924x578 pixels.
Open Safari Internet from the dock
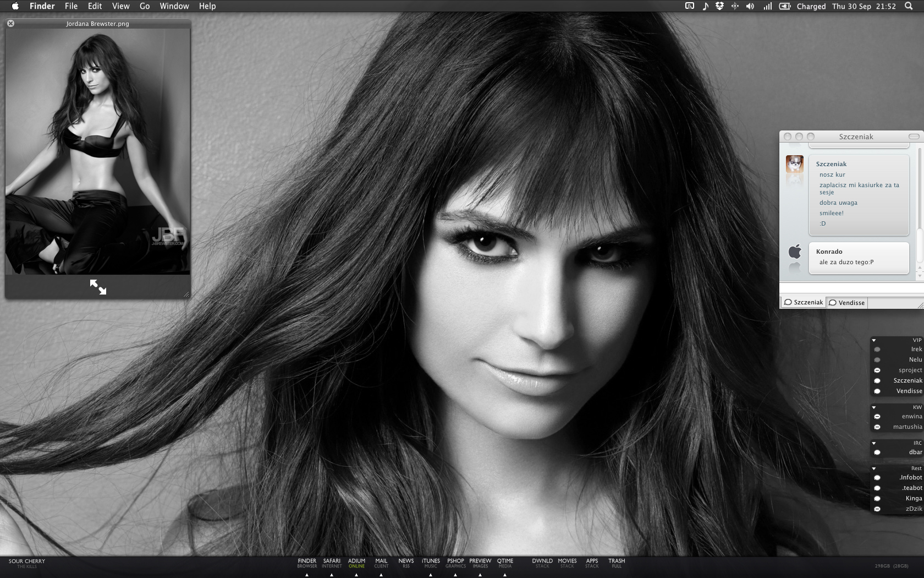tap(332, 563)
